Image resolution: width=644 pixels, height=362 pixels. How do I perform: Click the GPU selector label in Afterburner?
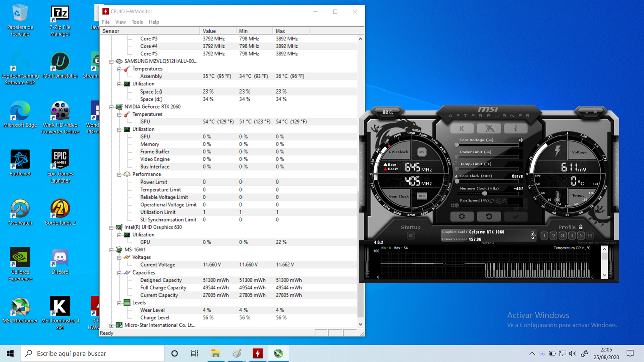point(533,235)
